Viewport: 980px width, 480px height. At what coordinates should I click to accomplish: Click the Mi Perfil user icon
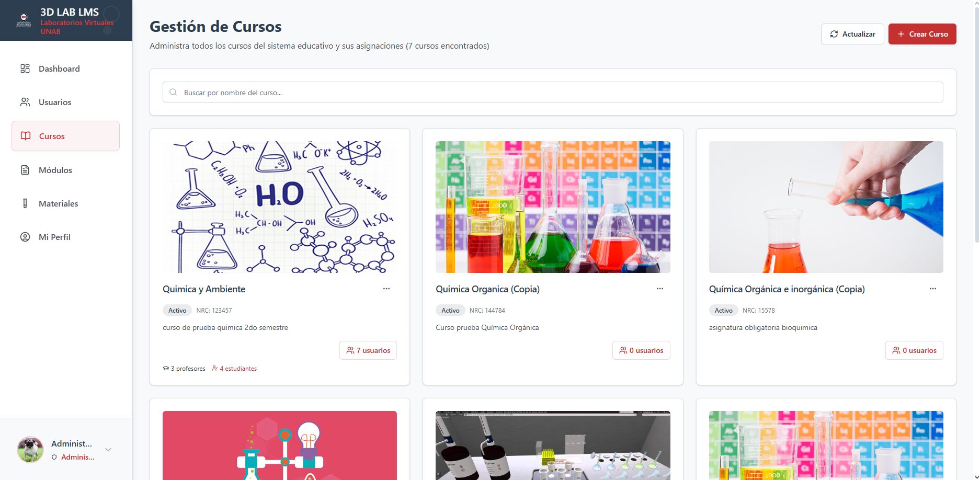click(25, 237)
